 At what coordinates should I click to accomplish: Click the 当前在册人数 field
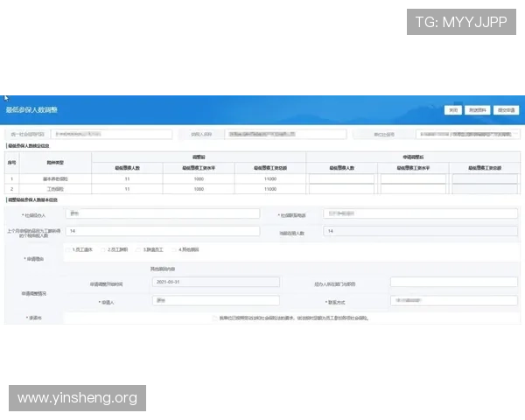point(419,231)
